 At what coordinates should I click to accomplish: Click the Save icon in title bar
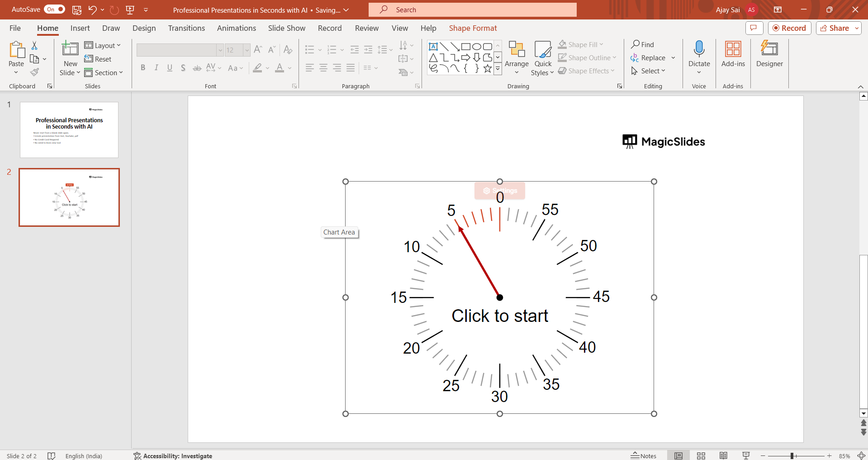(77, 10)
